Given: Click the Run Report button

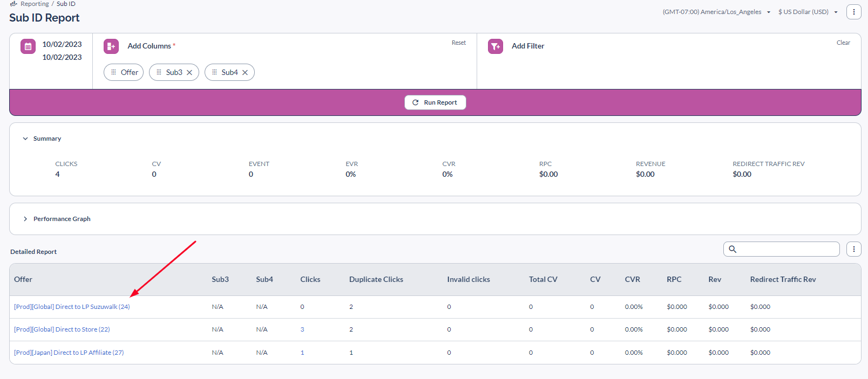Looking at the screenshot, I should tap(435, 102).
